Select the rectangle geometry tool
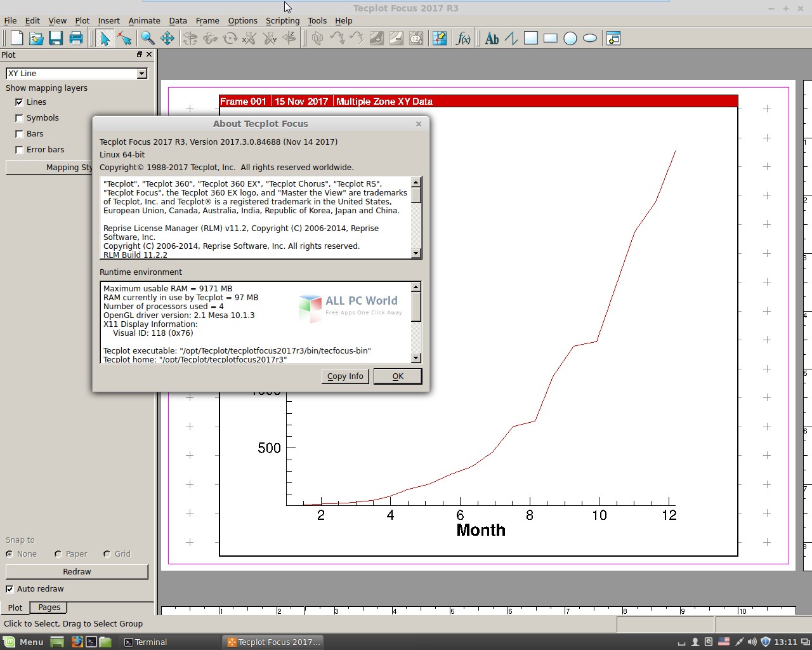The width and height of the screenshot is (812, 650). click(x=551, y=38)
